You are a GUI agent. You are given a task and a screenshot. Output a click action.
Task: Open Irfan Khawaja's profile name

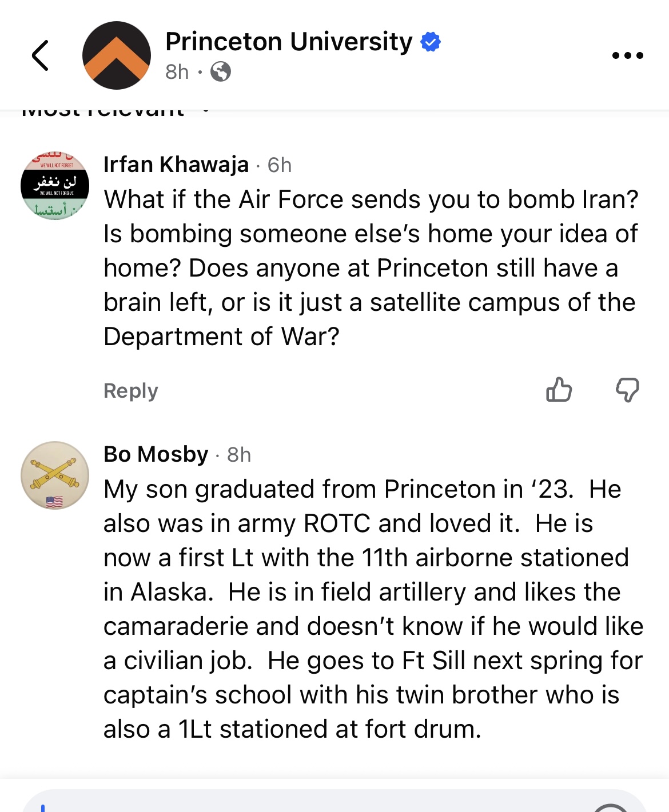click(176, 165)
